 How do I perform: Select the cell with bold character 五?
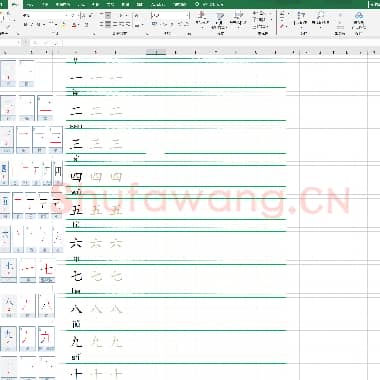(76, 210)
